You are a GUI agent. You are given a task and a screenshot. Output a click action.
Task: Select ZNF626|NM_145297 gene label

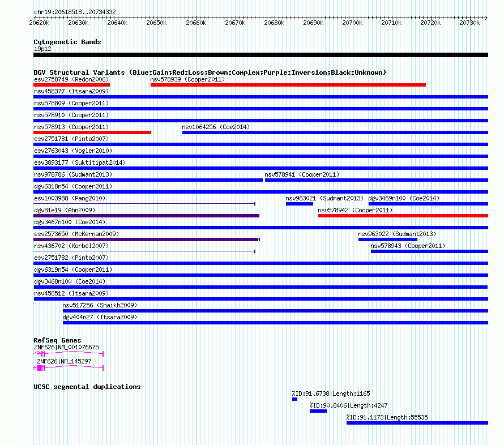click(x=64, y=361)
